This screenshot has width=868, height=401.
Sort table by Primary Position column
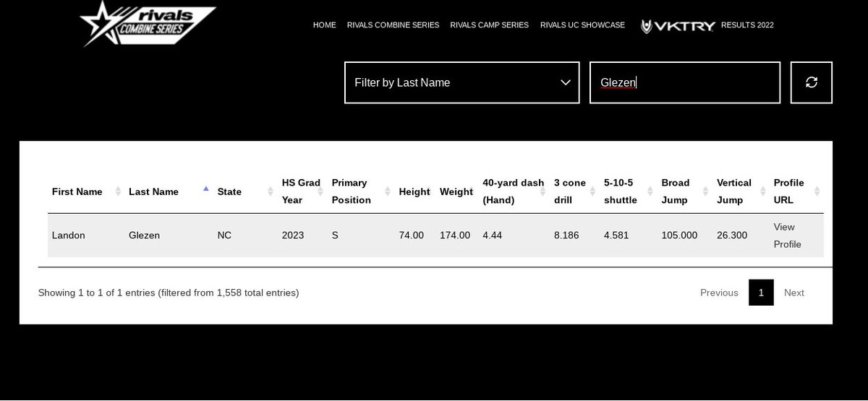click(360, 191)
